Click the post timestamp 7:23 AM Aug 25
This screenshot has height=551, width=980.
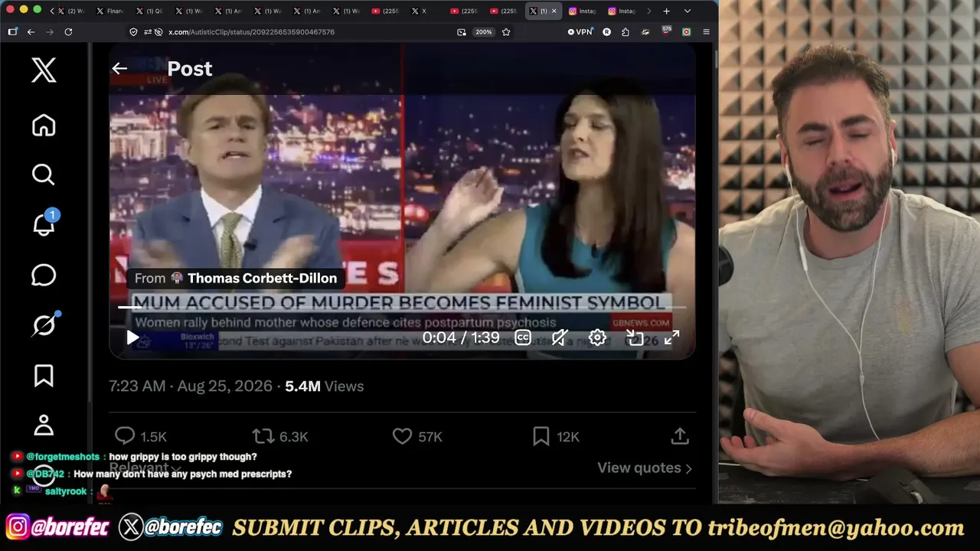click(191, 386)
